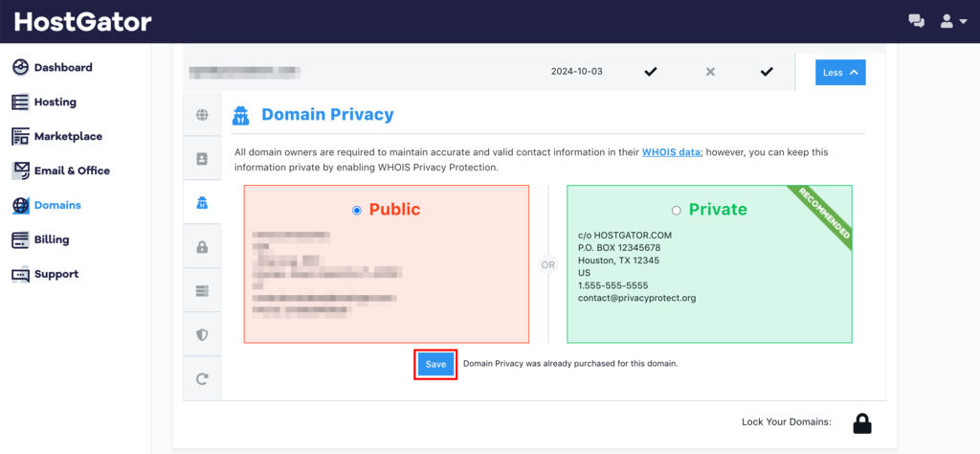980x454 pixels.
Task: Click the Domain Privacy title text
Action: click(327, 115)
